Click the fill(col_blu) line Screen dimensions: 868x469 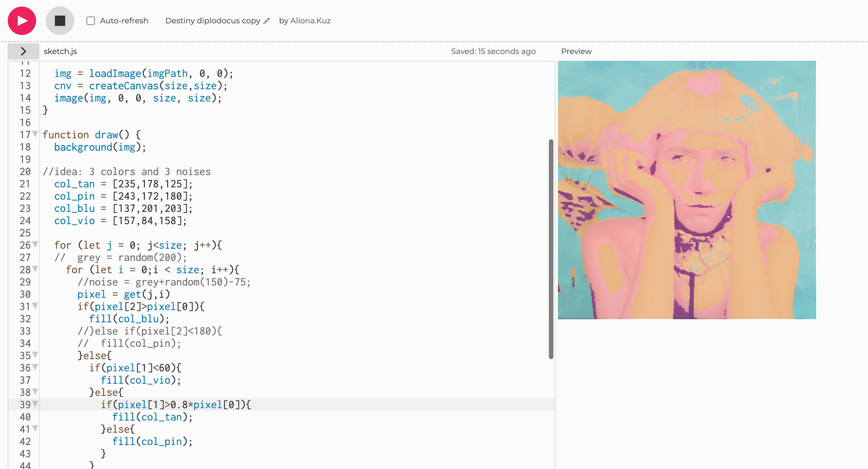pos(129,319)
